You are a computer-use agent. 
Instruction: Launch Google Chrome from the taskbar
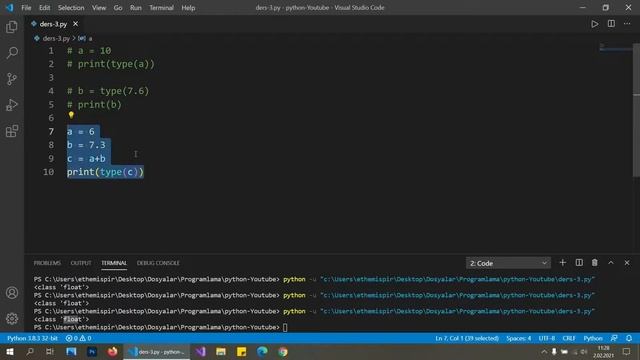pos(282,351)
